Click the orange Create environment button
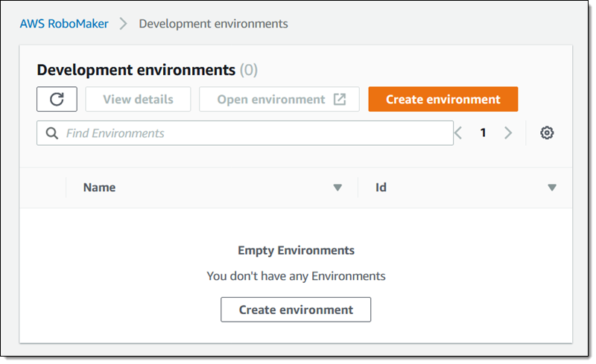596x364 pixels. tap(443, 99)
